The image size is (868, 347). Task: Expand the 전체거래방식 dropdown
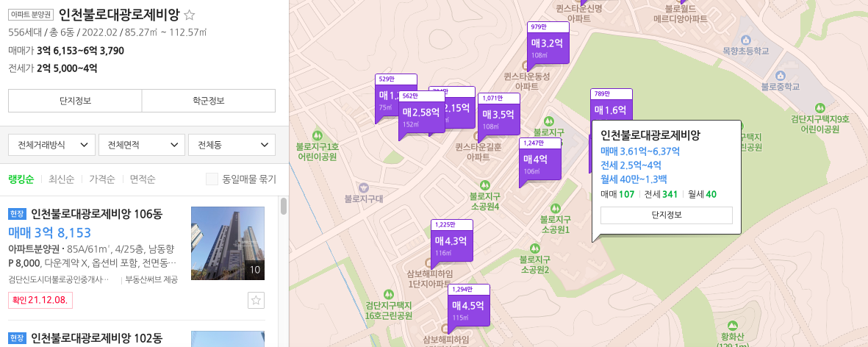tap(51, 145)
